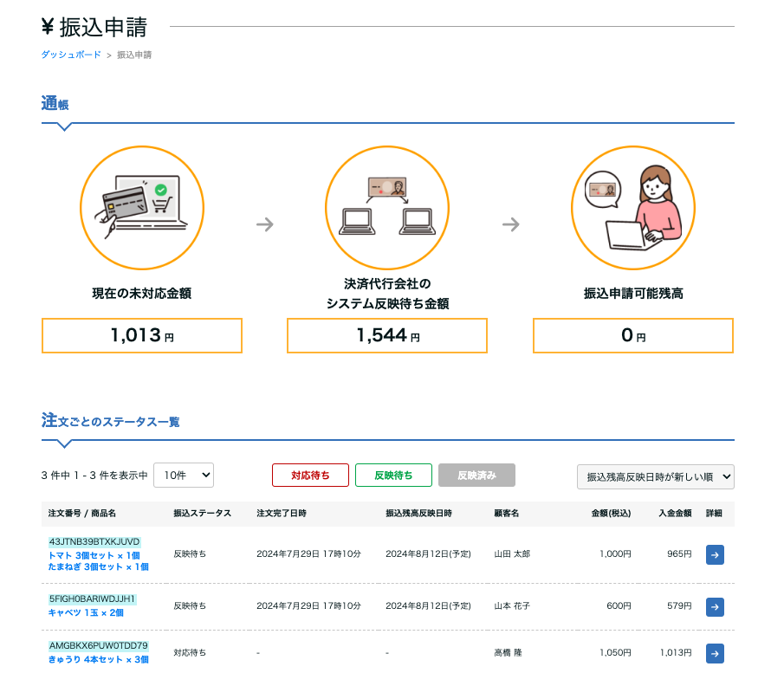Click the 1,013円 unprocessed amount box
Viewport: 784px width, 699px height.
[x=142, y=336]
